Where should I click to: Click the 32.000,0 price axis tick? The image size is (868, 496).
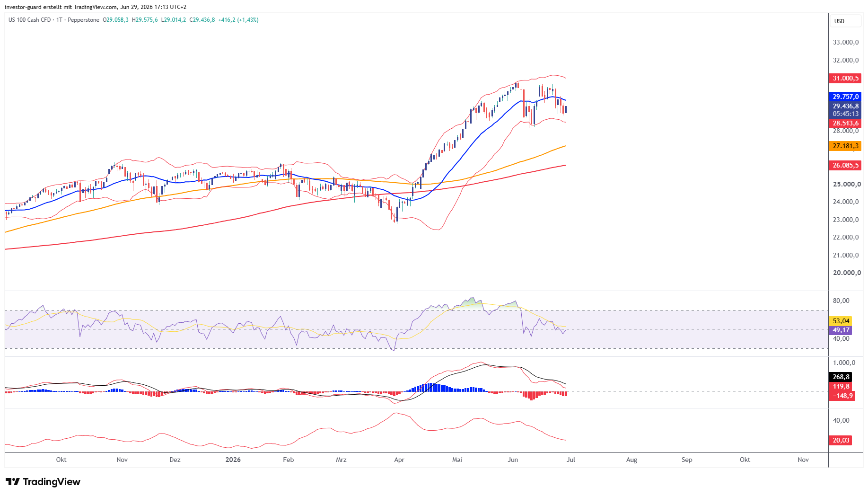click(x=845, y=60)
